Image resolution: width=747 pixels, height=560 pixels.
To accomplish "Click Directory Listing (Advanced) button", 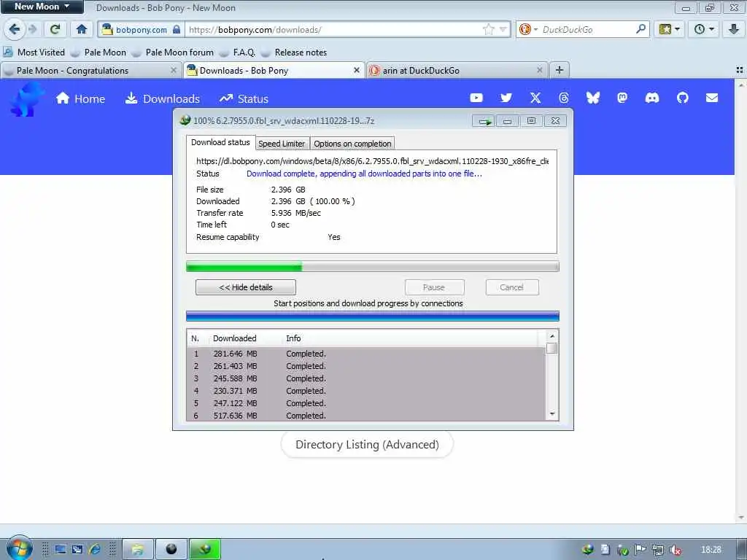I will 367,444.
